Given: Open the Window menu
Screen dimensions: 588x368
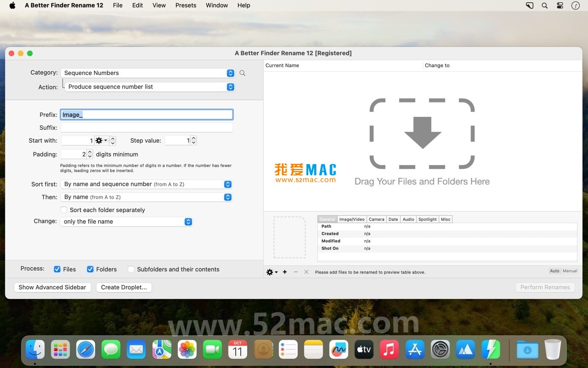Looking at the screenshot, I should [x=217, y=6].
